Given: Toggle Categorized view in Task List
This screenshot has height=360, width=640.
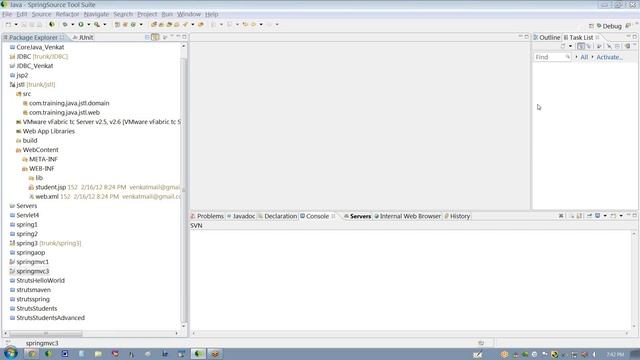Looking at the screenshot, I should tap(580, 46).
